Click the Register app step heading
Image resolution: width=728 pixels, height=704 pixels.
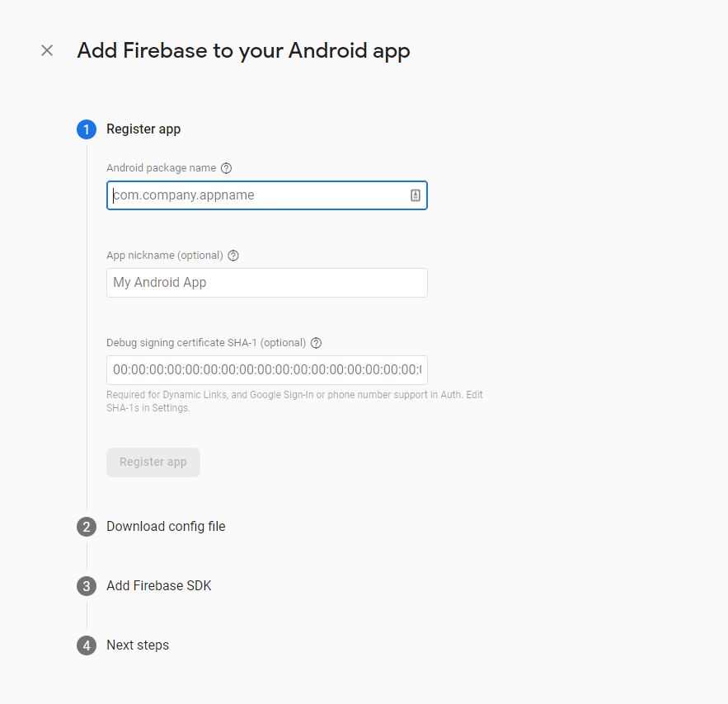(x=143, y=129)
